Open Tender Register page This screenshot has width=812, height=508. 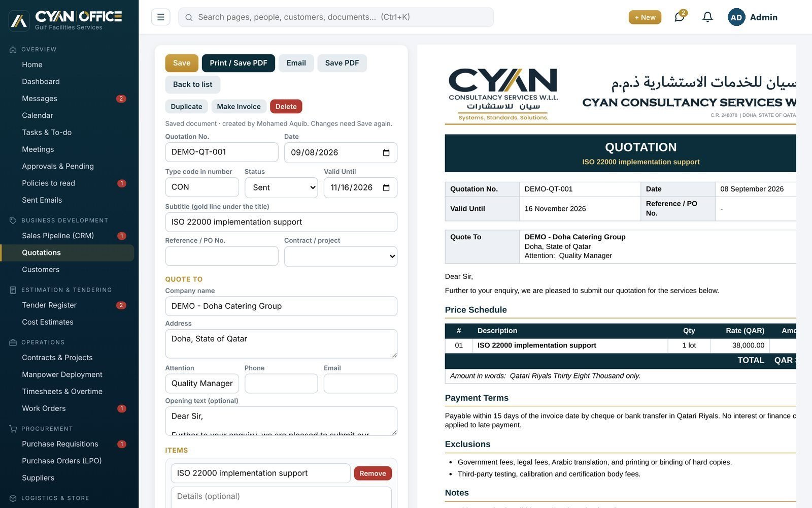click(67, 305)
